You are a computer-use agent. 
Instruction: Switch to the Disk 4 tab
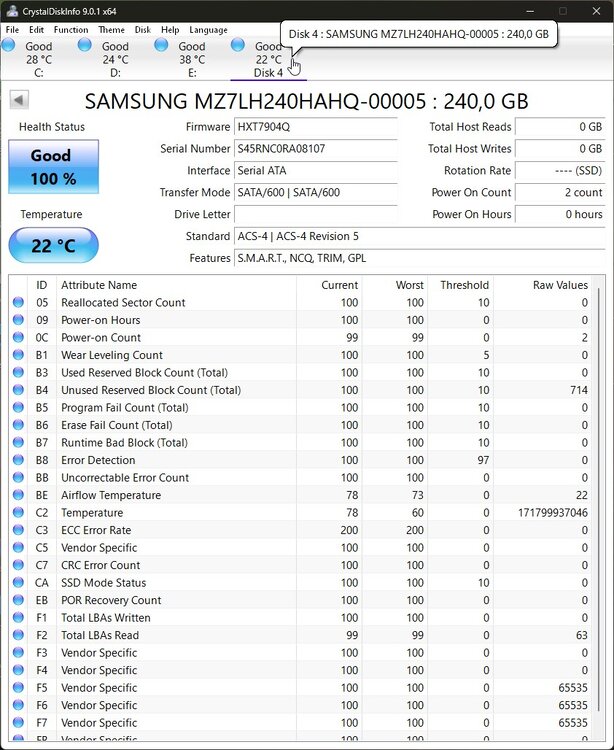pos(268,60)
